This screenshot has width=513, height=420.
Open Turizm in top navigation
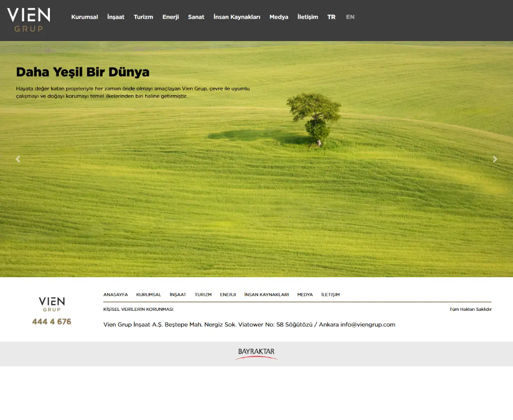(143, 17)
